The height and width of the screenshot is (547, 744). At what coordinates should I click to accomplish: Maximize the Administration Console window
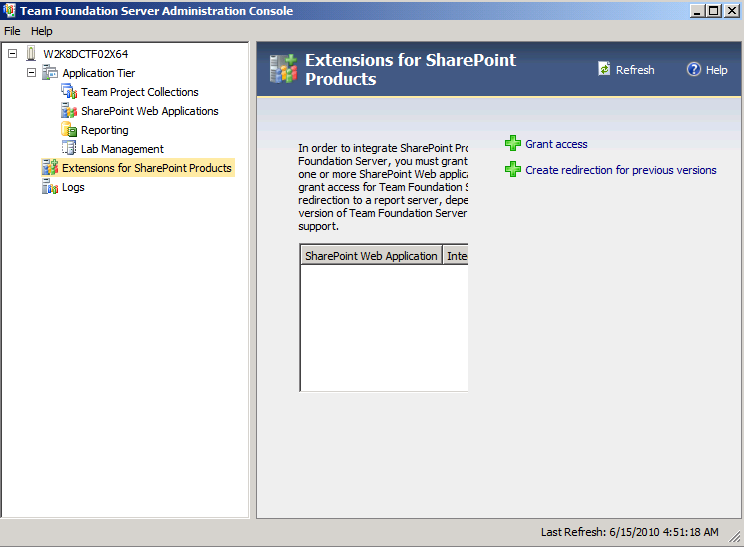coord(713,10)
